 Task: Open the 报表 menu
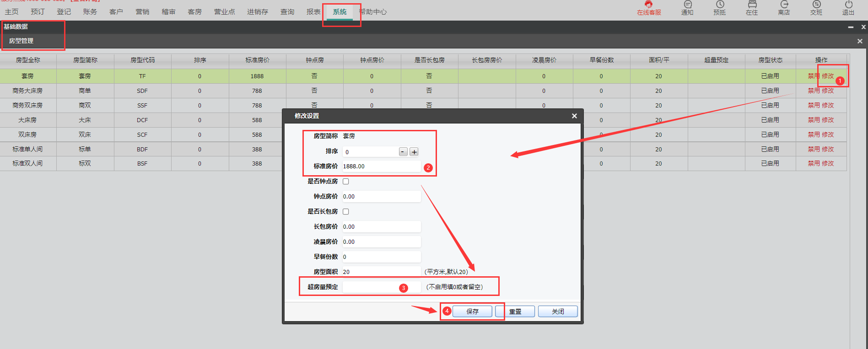[313, 12]
